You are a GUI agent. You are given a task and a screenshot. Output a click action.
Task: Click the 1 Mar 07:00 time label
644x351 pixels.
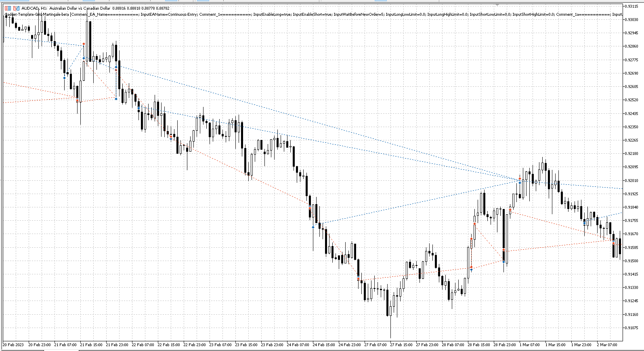click(x=530, y=345)
